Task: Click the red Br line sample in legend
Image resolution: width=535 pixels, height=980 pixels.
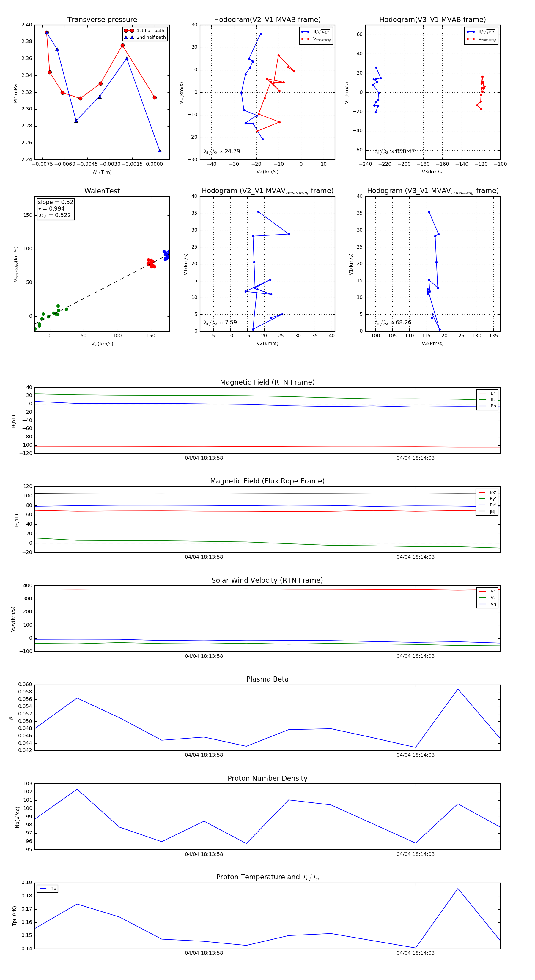Action: click(x=482, y=393)
